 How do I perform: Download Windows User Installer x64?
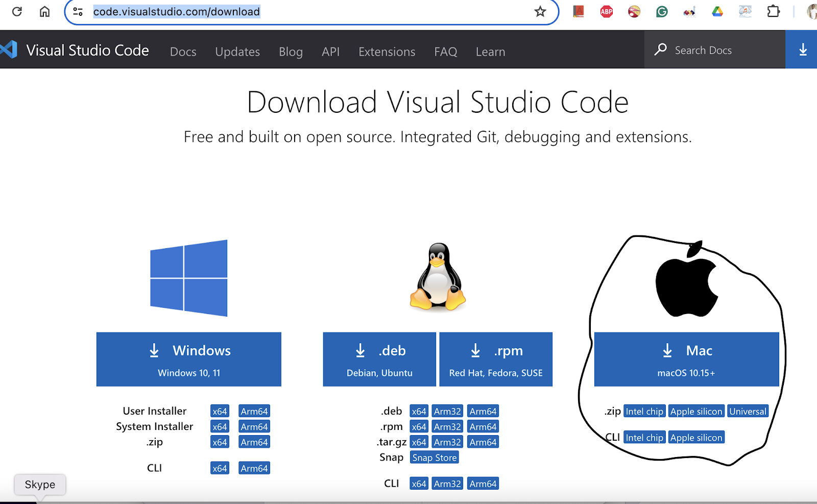click(x=220, y=411)
